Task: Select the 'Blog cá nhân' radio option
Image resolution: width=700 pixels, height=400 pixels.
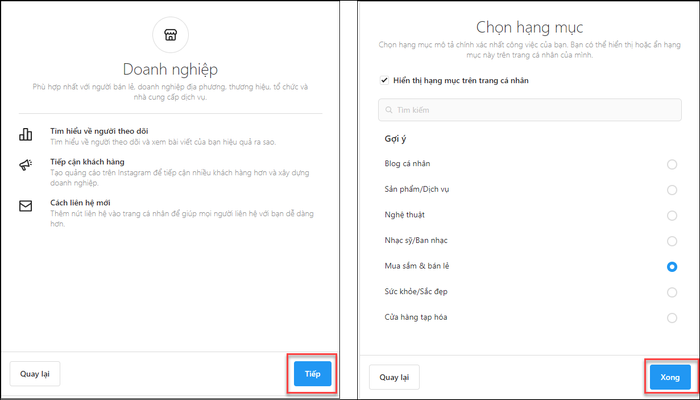Action: [671, 164]
